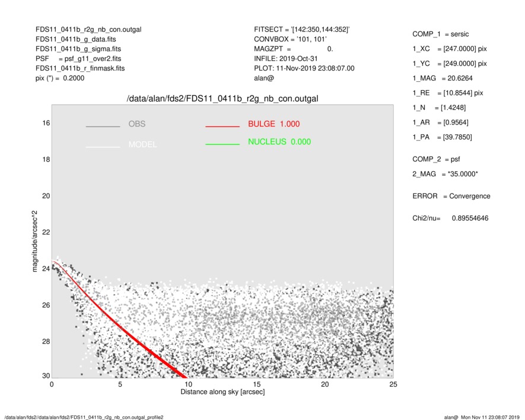Click the FITSECT = '[142:350,144:352]' text
This screenshot has width=525, height=420.
point(302,30)
